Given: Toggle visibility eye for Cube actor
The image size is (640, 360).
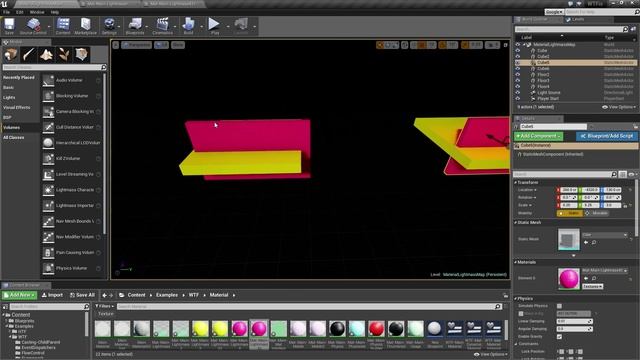Looking at the screenshot, I should tap(518, 51).
